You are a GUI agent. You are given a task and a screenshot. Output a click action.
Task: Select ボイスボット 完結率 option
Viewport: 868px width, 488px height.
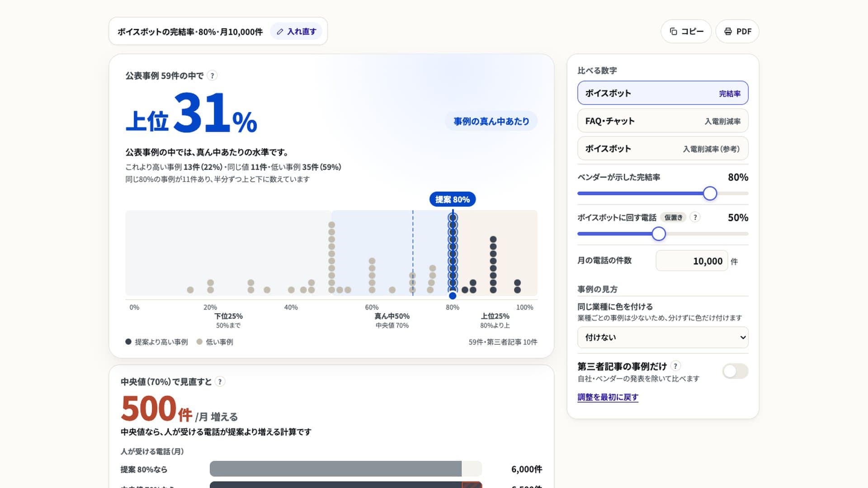pyautogui.click(x=663, y=93)
